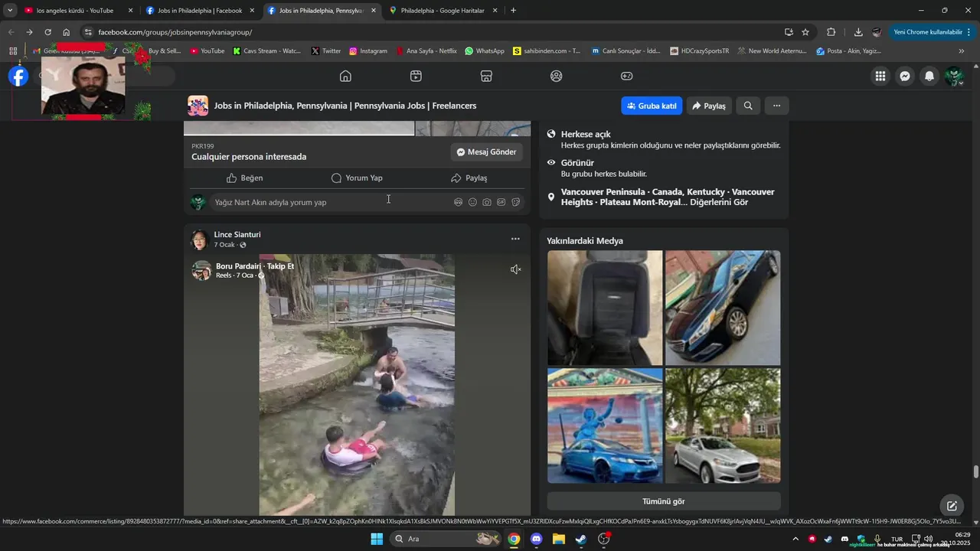Screen dimensions: 980x551
Task: Share the post with Paylaş under it
Action: tap(469, 178)
